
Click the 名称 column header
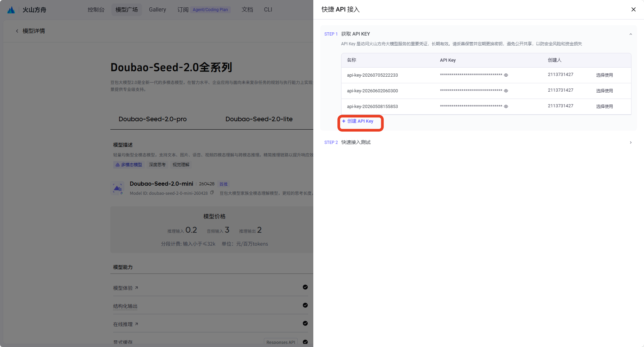point(352,60)
